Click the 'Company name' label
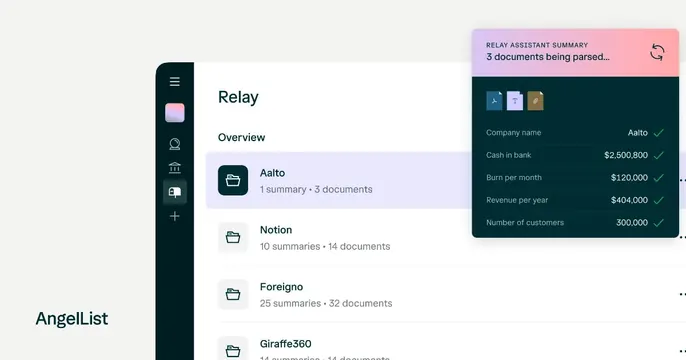Image resolution: width=686 pixels, height=360 pixels. [x=513, y=133]
